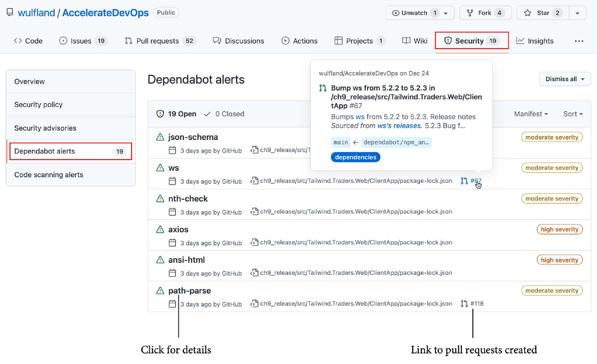597x364 pixels.
Task: Open the nth-check alert details
Action: pos(188,199)
